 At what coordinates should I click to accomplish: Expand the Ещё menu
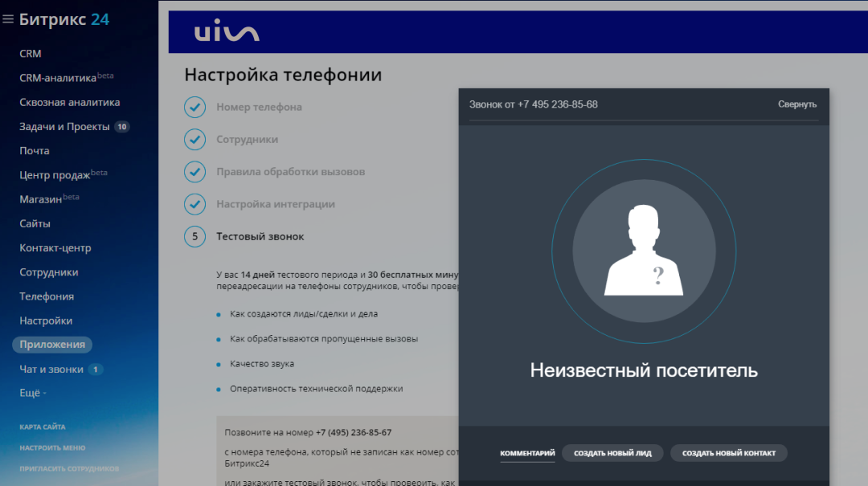click(x=33, y=393)
